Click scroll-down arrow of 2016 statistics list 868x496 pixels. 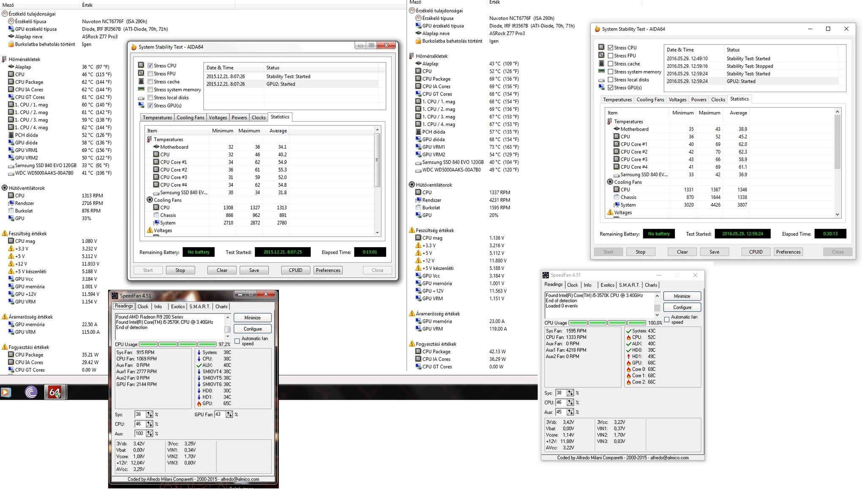837,215
